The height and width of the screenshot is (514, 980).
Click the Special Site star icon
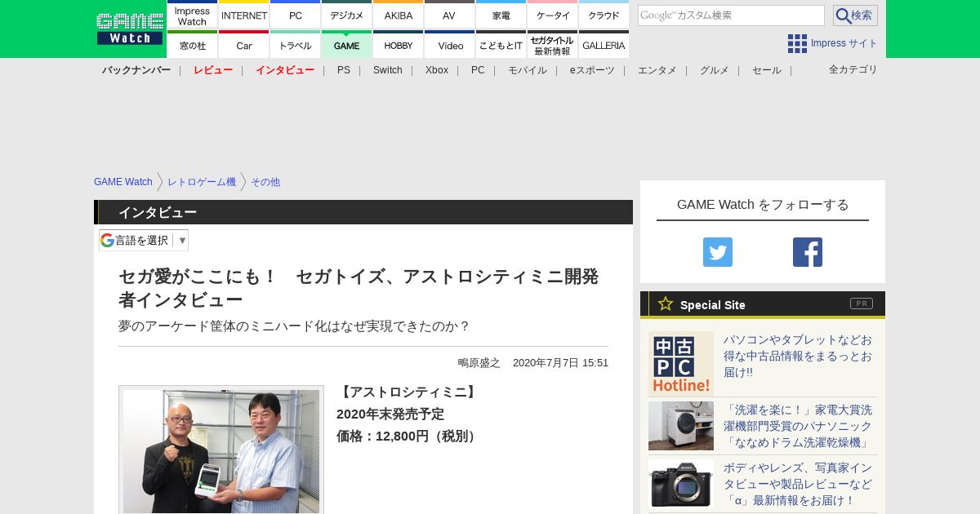tap(666, 304)
